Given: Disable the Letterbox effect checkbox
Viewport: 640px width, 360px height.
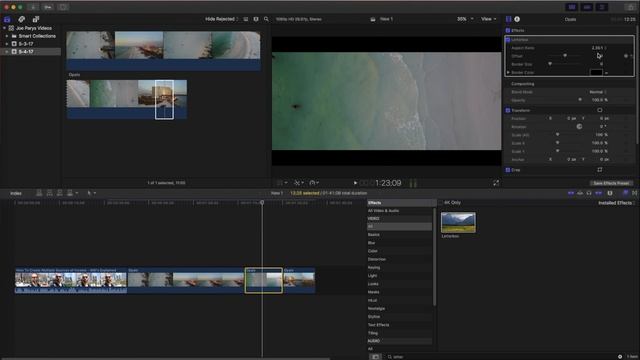Looking at the screenshot, I should click(508, 40).
